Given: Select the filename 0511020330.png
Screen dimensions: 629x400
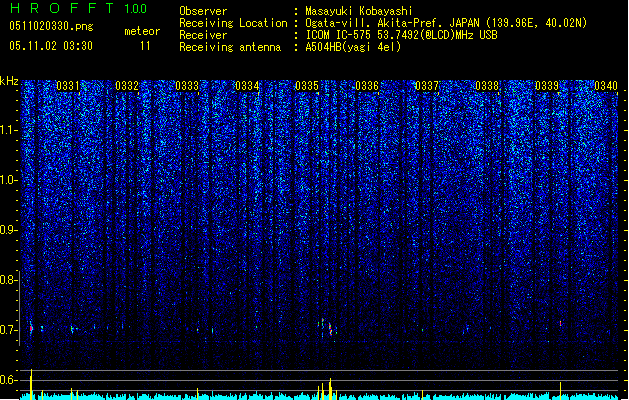Looking at the screenshot, I should click(x=51, y=26).
